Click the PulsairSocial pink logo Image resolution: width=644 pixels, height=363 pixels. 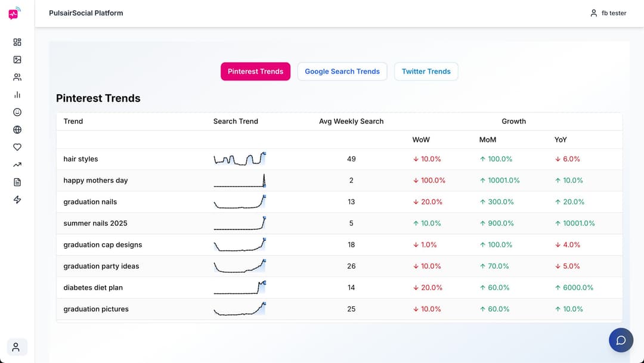tap(13, 13)
